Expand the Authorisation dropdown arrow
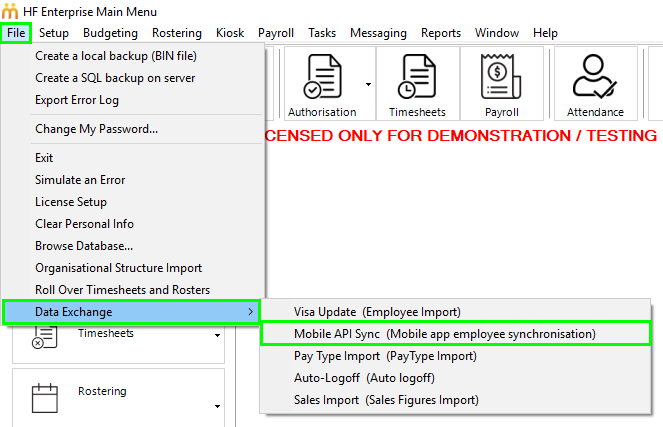This screenshot has height=427, width=663. click(369, 84)
